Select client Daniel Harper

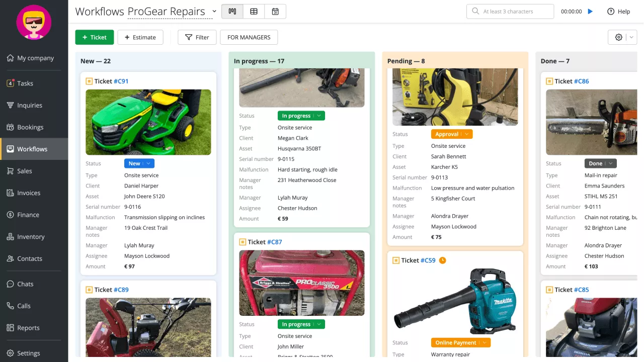(141, 186)
